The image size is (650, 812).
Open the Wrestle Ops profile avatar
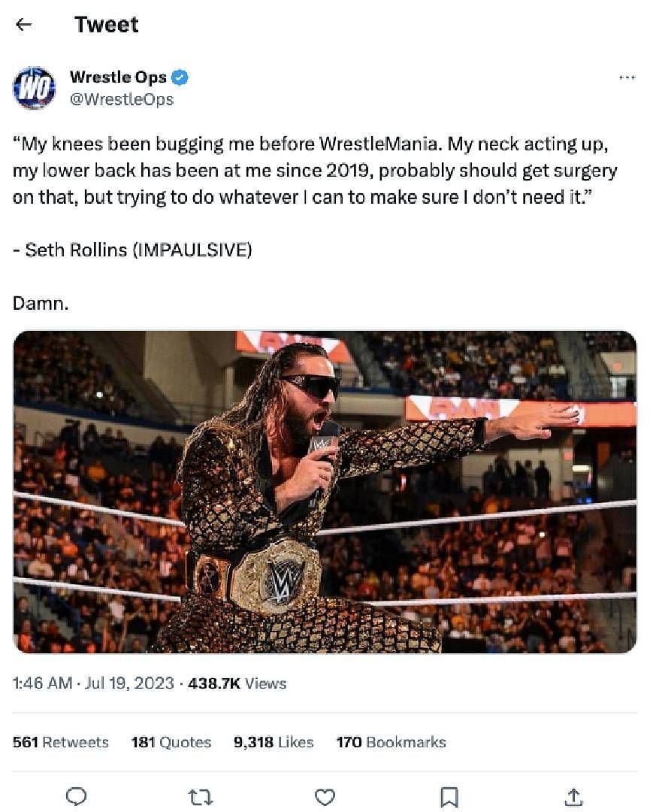pos(34,88)
